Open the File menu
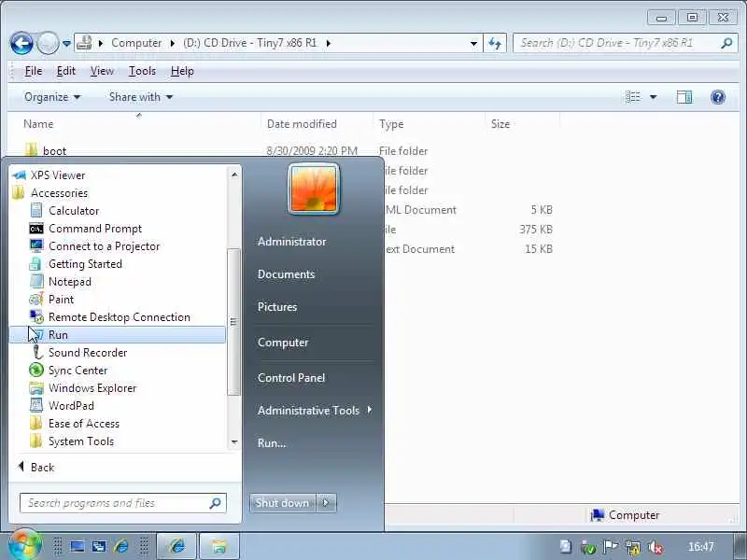 click(34, 71)
